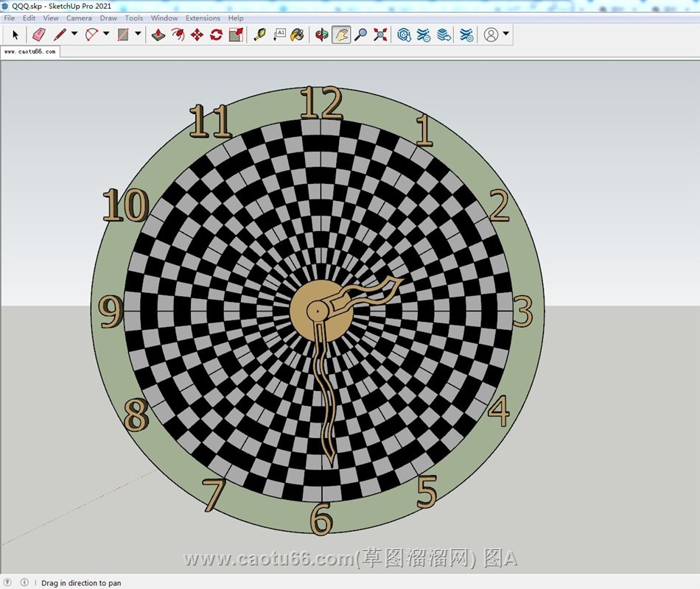The image size is (700, 589).
Task: Open the Help menu
Action: point(236,18)
